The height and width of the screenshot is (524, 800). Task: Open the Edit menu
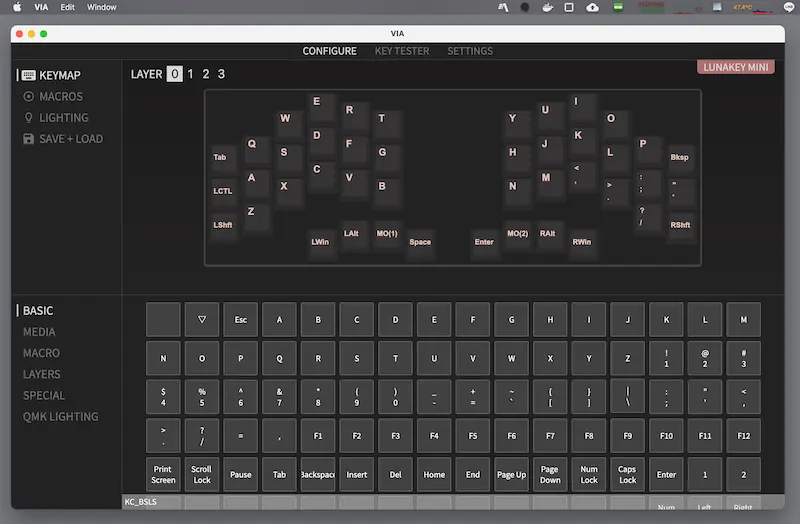click(x=67, y=7)
